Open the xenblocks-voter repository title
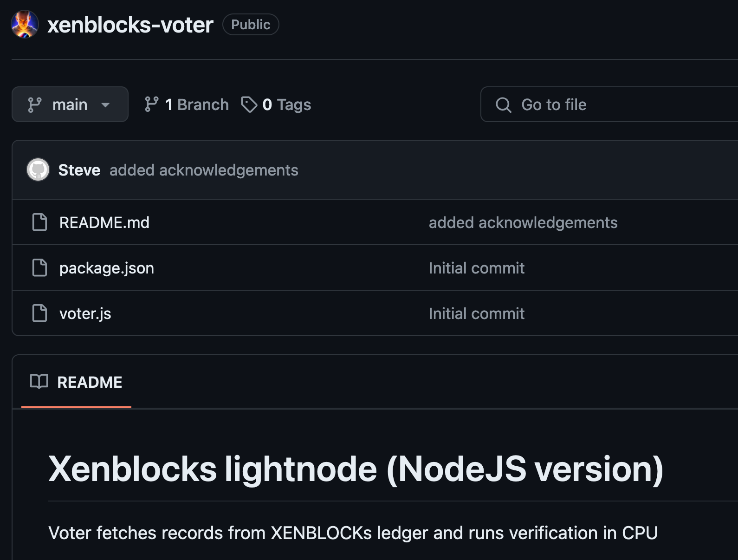 [129, 24]
